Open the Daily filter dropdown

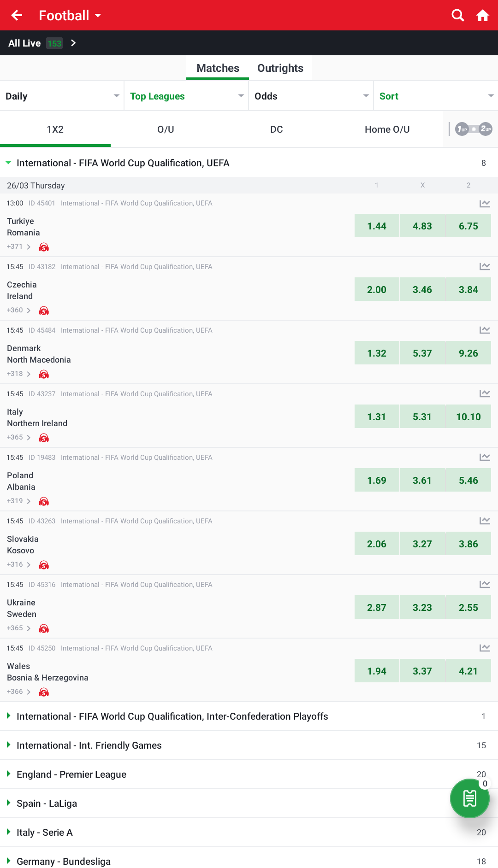62,96
